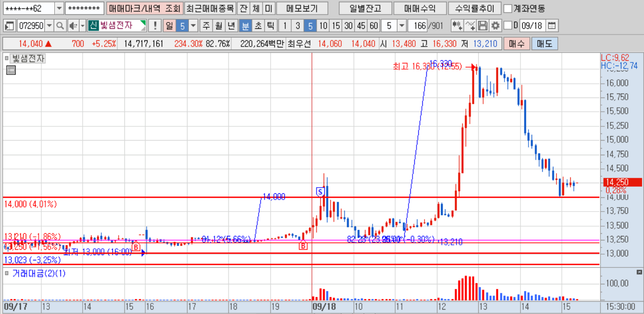Expand the 072950 stock code dropdown
The image size is (644, 314).
coord(49,26)
